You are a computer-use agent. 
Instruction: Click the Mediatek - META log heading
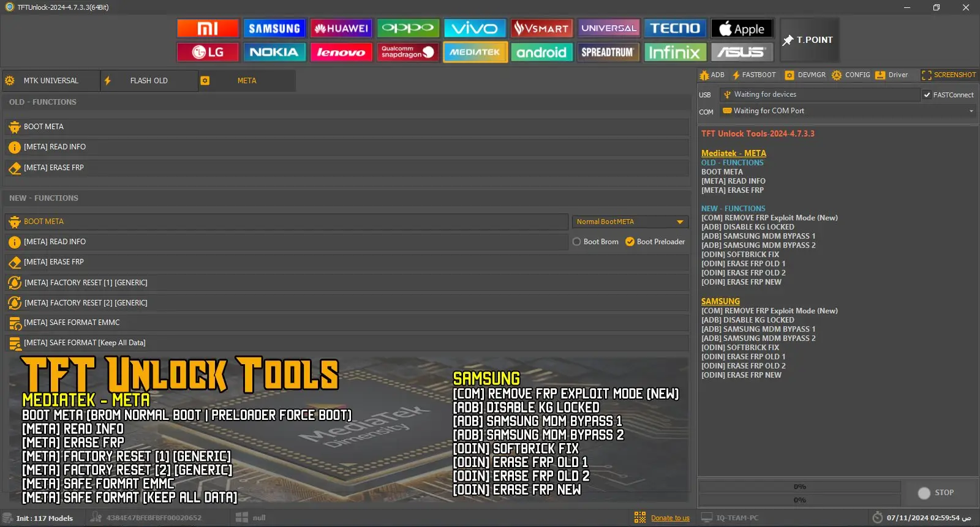point(734,153)
